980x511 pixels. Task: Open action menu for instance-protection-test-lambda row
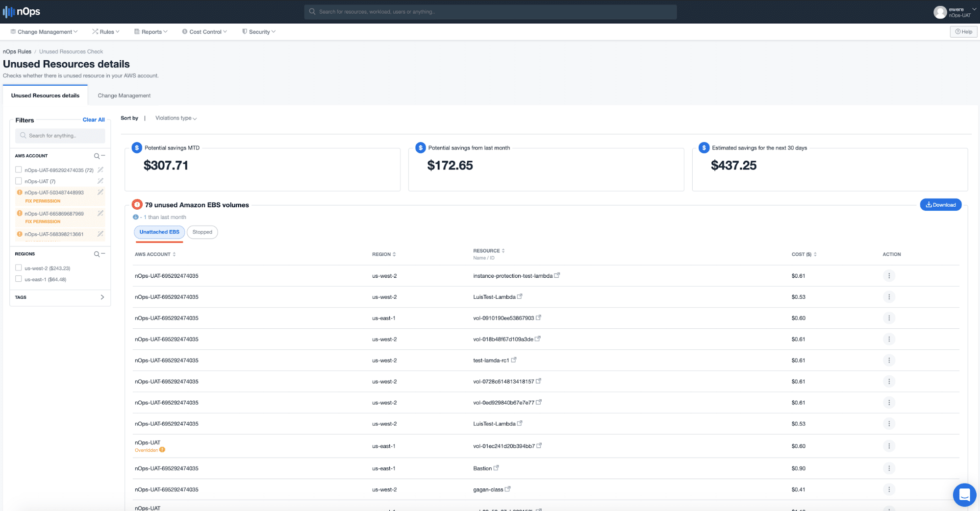tap(889, 276)
